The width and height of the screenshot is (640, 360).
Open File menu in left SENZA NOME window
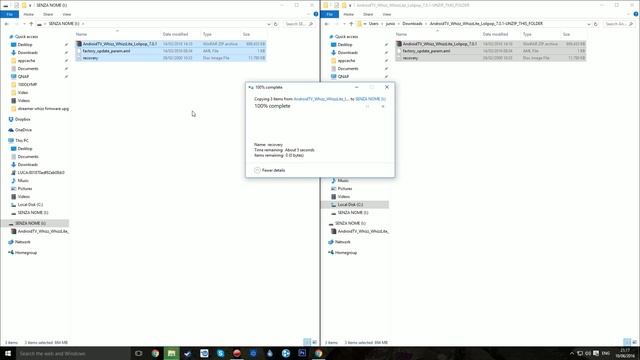pyautogui.click(x=9, y=14)
